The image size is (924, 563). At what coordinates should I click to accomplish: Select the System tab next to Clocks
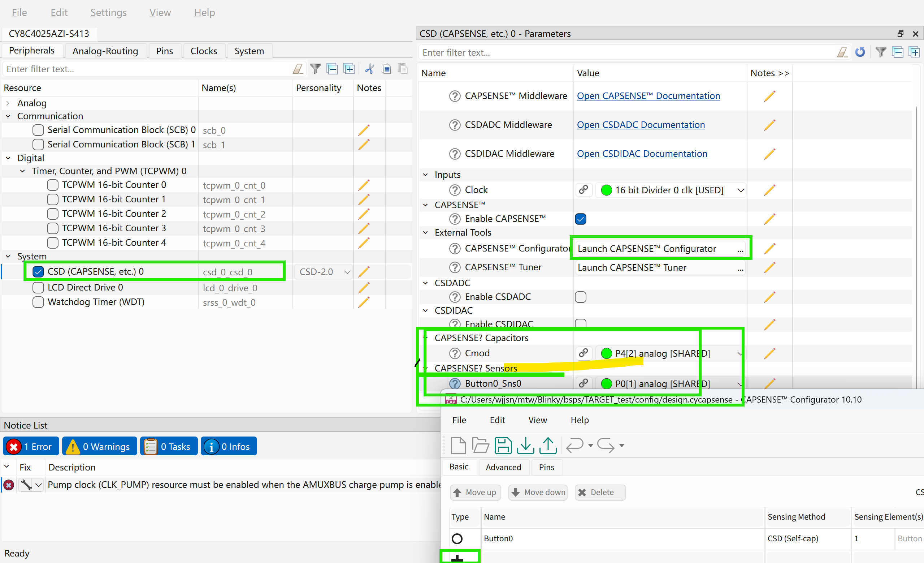coord(249,51)
